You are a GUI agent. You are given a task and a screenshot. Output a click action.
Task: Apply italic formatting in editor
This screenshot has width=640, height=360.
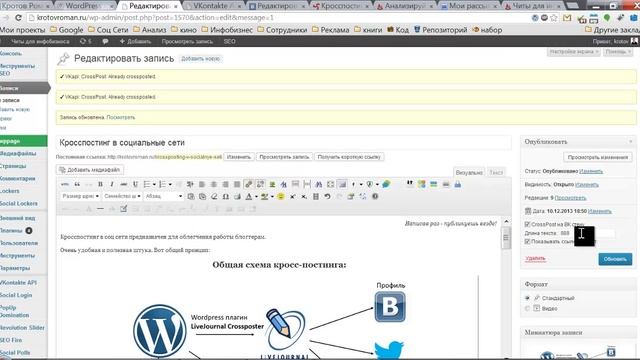tap(112, 184)
